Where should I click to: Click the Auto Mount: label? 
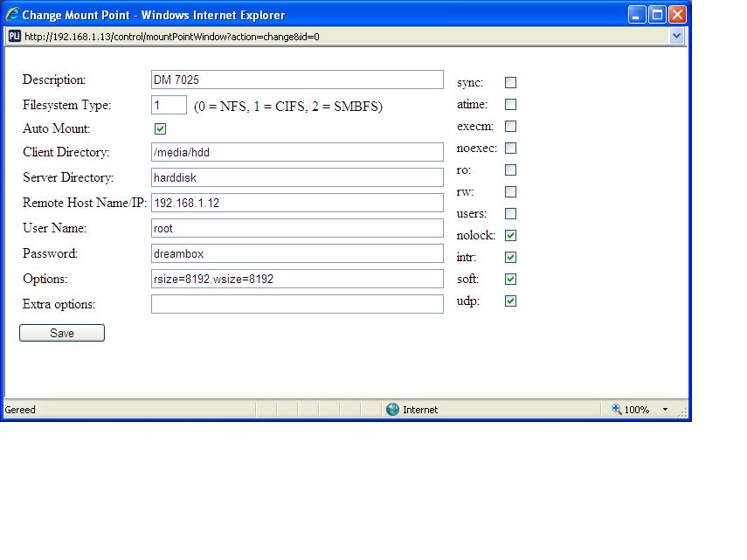pos(56,128)
